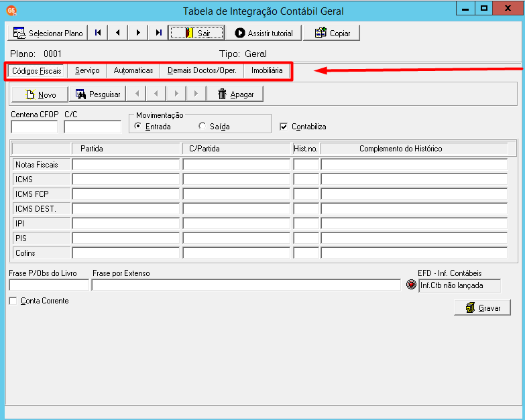Select Entrada movement option

[153, 127]
